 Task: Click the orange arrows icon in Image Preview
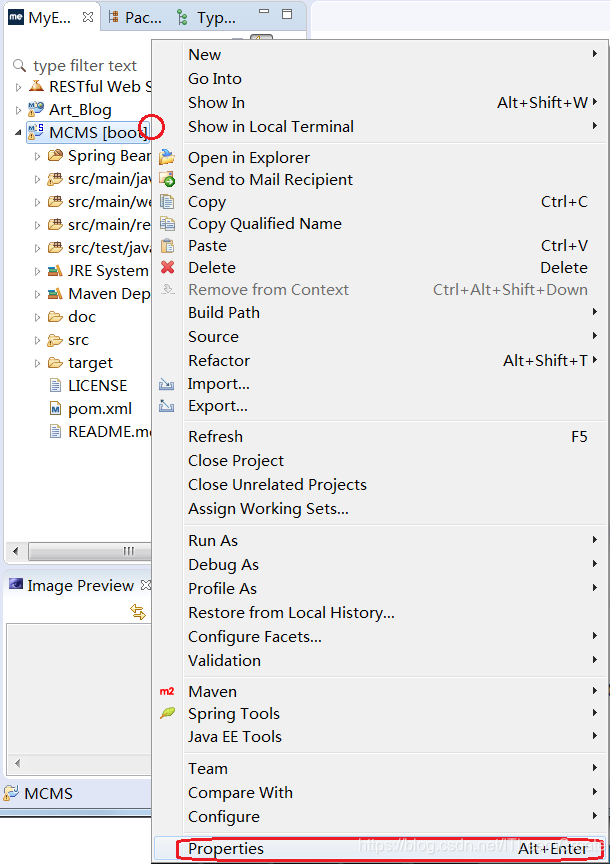coord(138,612)
